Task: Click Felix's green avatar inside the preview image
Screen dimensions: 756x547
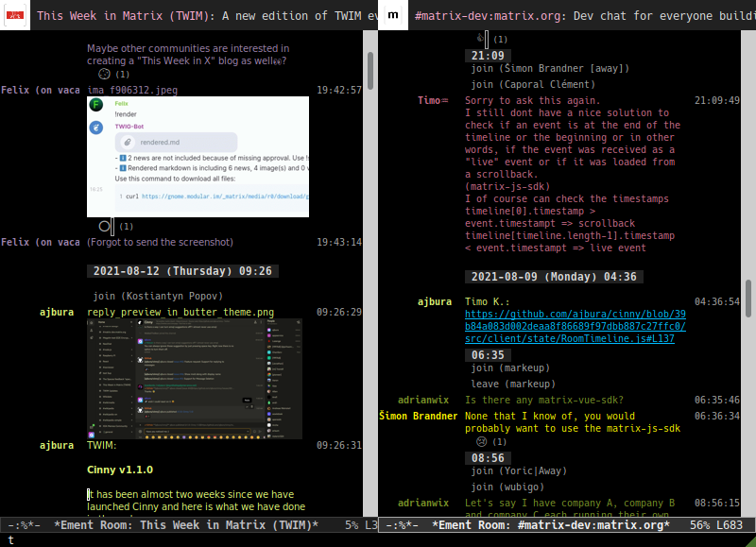Action: click(x=94, y=106)
